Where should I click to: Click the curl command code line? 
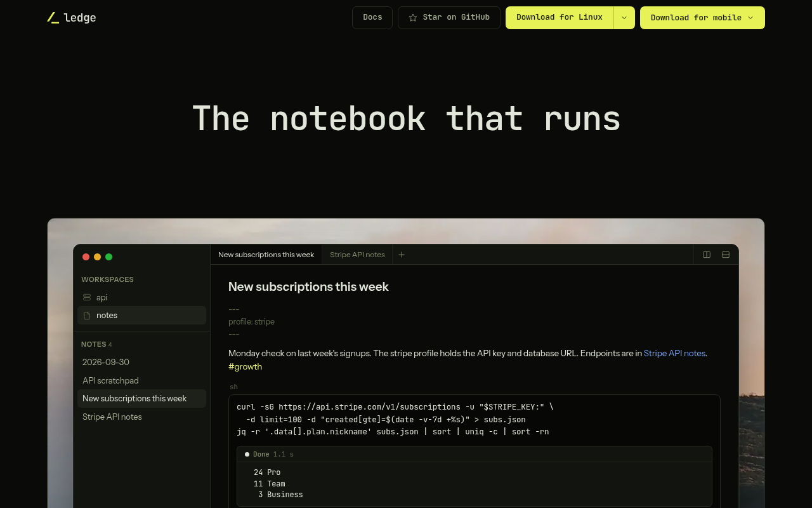[x=395, y=407]
